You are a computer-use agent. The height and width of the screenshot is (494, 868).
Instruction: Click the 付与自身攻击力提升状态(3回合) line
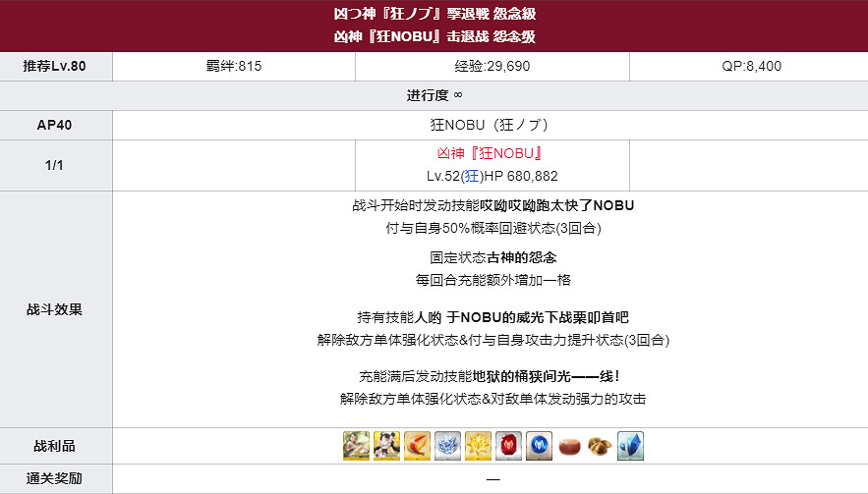(569, 340)
